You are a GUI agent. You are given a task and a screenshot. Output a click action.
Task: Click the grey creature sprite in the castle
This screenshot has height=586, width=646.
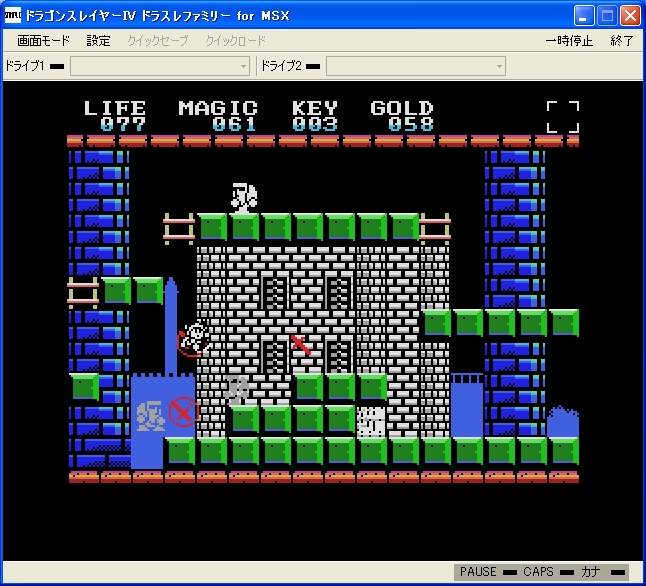tap(236, 389)
